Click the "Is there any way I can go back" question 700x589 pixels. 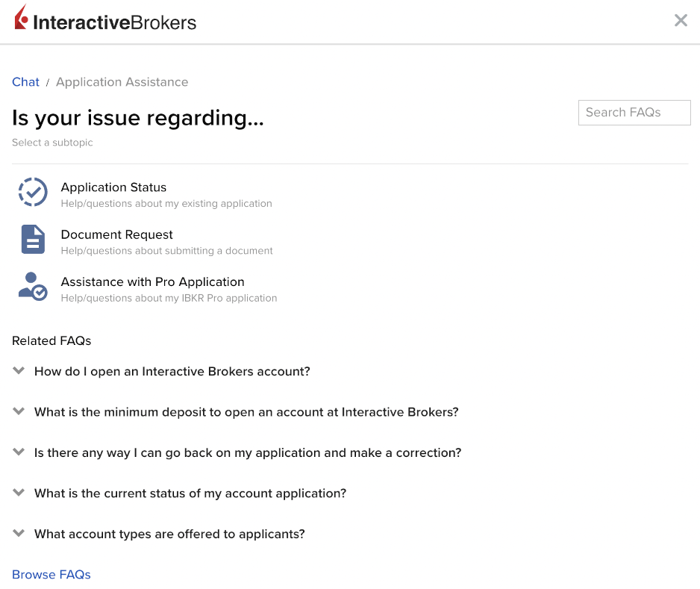coord(248,453)
